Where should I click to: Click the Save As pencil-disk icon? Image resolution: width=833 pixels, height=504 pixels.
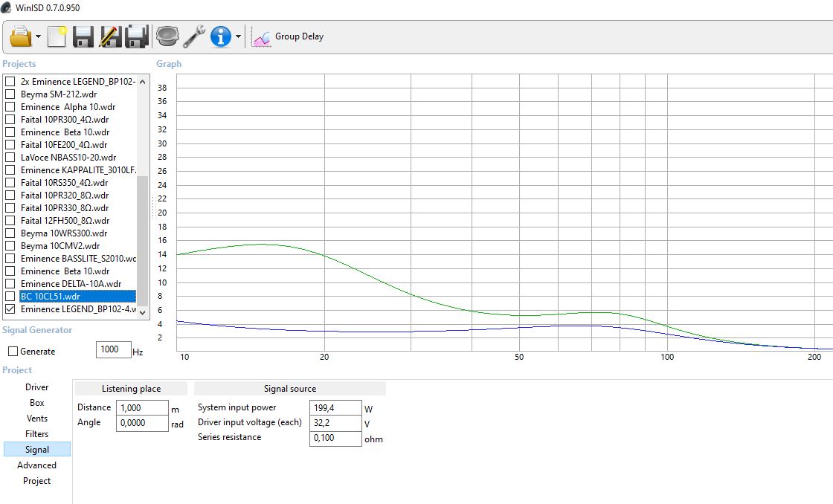[x=109, y=36]
